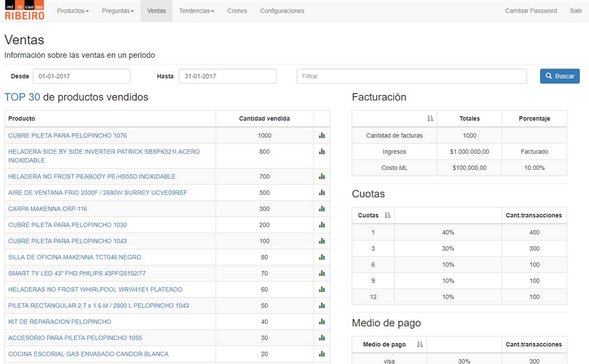
Task: Click the Desde date field
Action: coord(82,76)
